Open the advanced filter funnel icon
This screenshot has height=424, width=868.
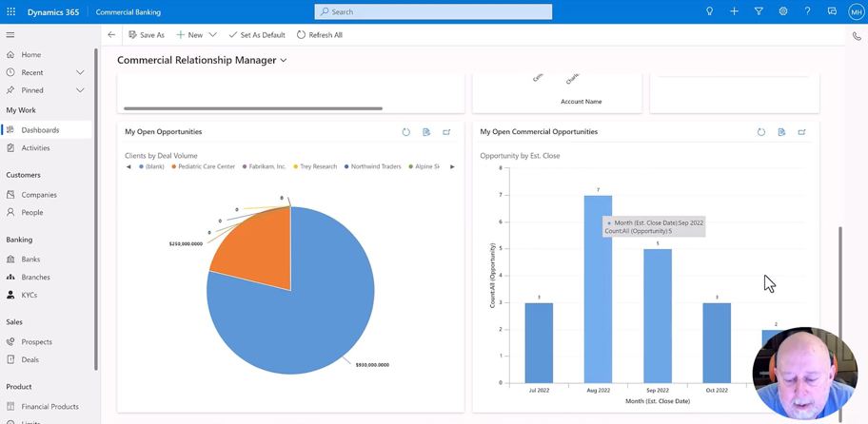pos(759,11)
